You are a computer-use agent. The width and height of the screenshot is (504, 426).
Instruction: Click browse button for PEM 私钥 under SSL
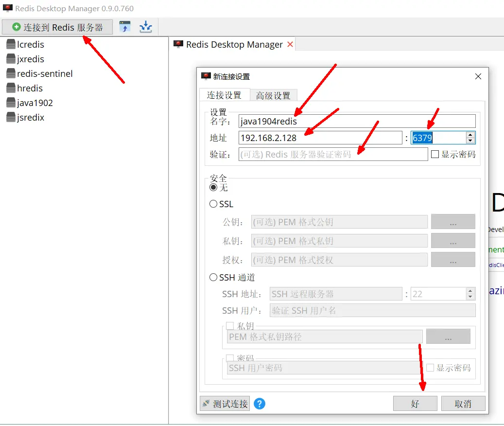(x=453, y=241)
